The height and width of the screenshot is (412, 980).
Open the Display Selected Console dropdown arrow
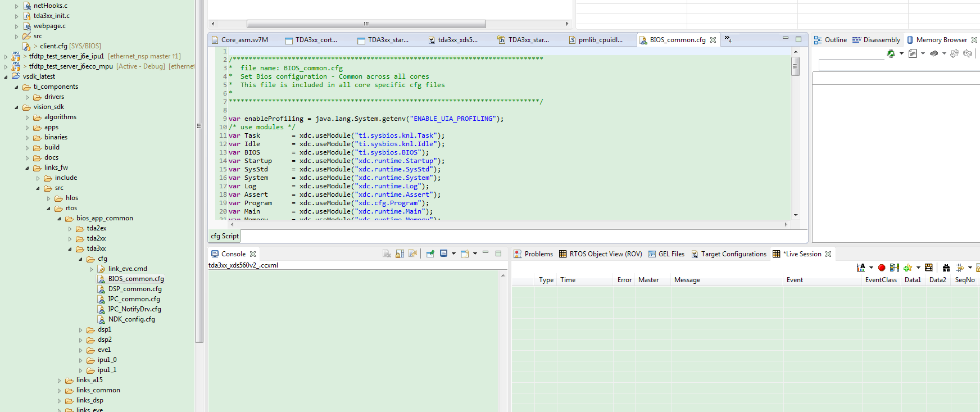[453, 253]
